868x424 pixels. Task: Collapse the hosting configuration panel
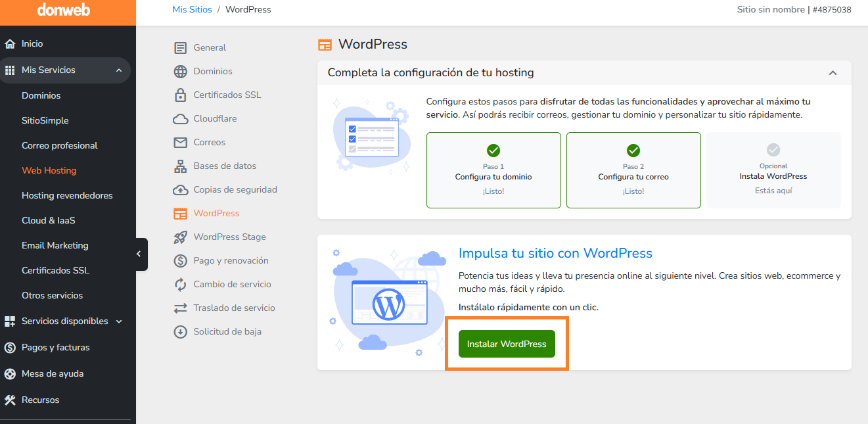833,73
